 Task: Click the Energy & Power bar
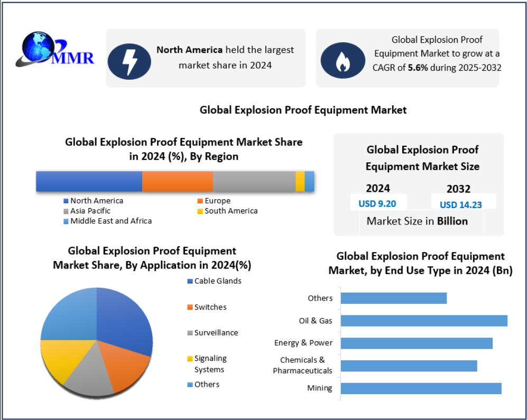coord(416,343)
